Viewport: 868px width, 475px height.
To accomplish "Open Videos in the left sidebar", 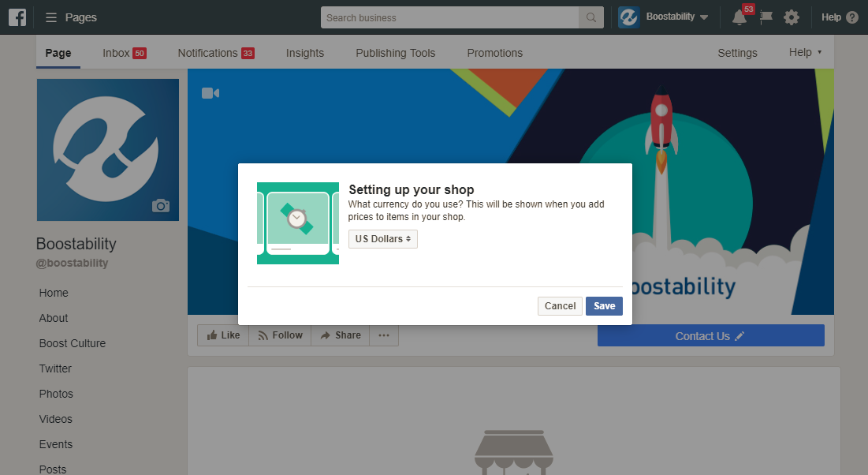I will pyautogui.click(x=55, y=419).
